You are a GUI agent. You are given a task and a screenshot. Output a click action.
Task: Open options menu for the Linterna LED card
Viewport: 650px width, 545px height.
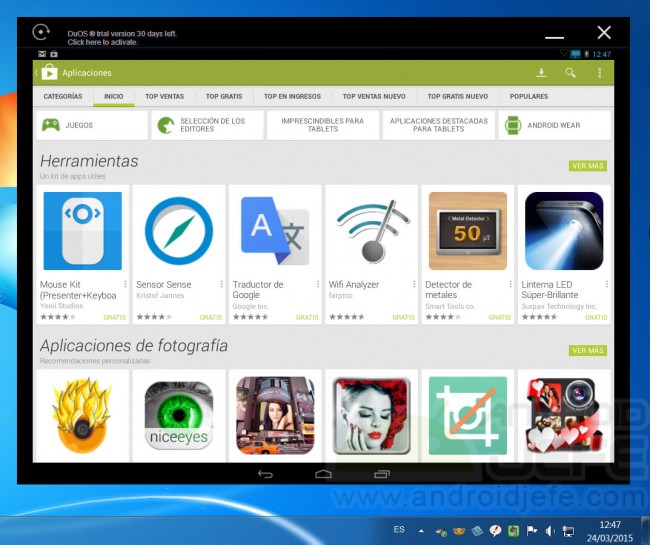click(x=607, y=284)
